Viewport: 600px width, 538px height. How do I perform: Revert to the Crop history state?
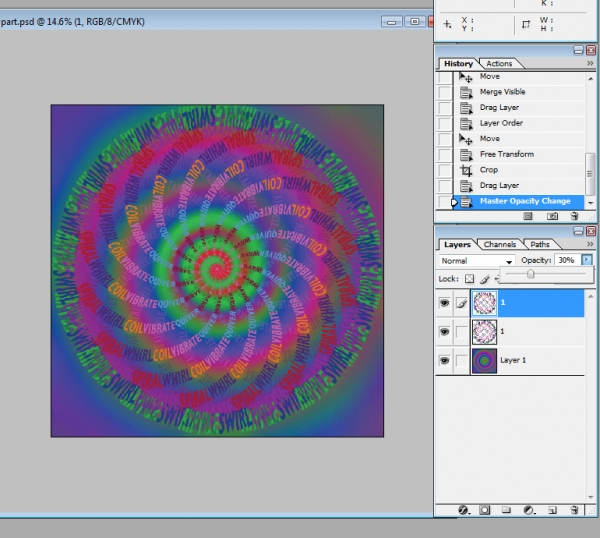tap(519, 170)
